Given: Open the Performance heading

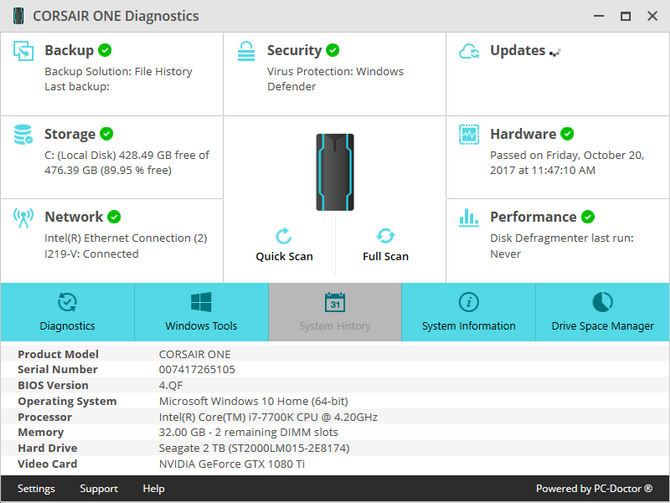Looking at the screenshot, I should point(533,217).
